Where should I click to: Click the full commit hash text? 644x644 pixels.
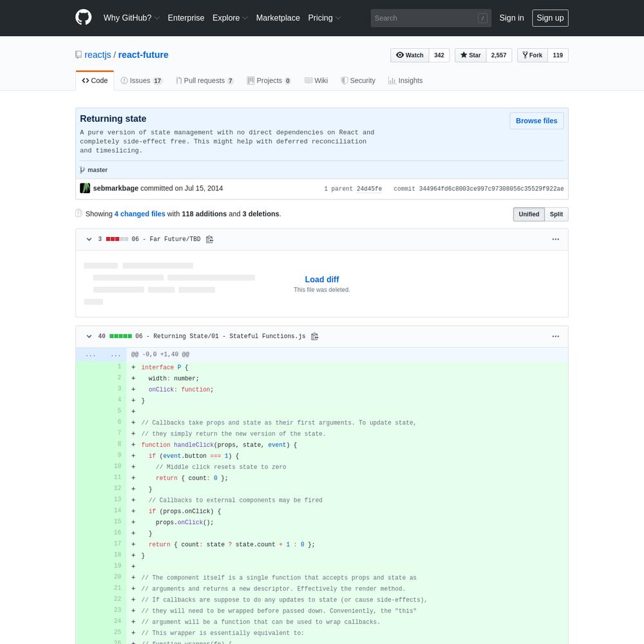point(491,189)
